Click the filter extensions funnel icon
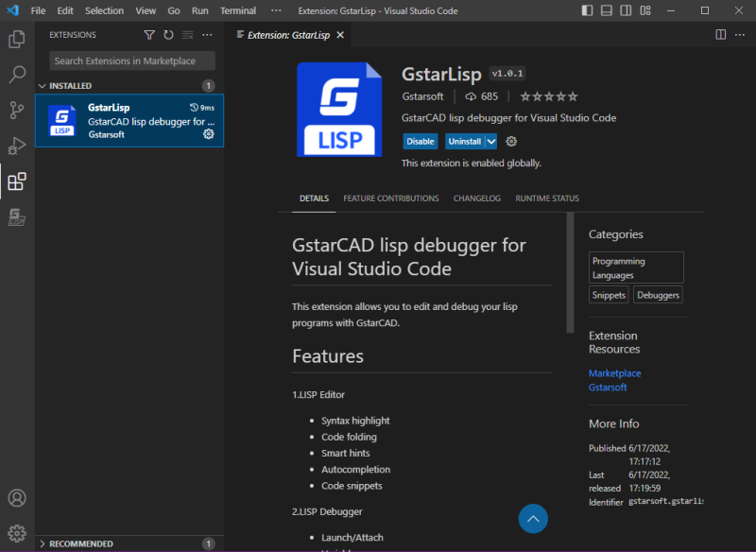Image resolution: width=756 pixels, height=552 pixels. click(149, 35)
